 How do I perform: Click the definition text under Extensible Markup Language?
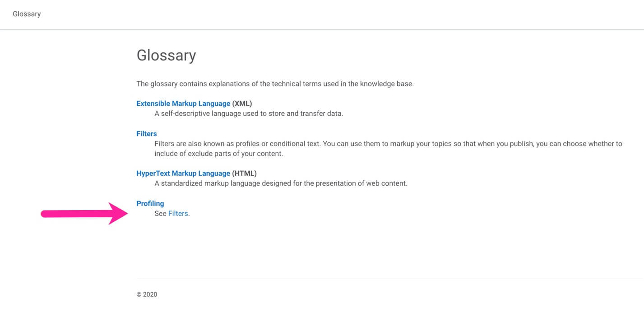coord(249,113)
